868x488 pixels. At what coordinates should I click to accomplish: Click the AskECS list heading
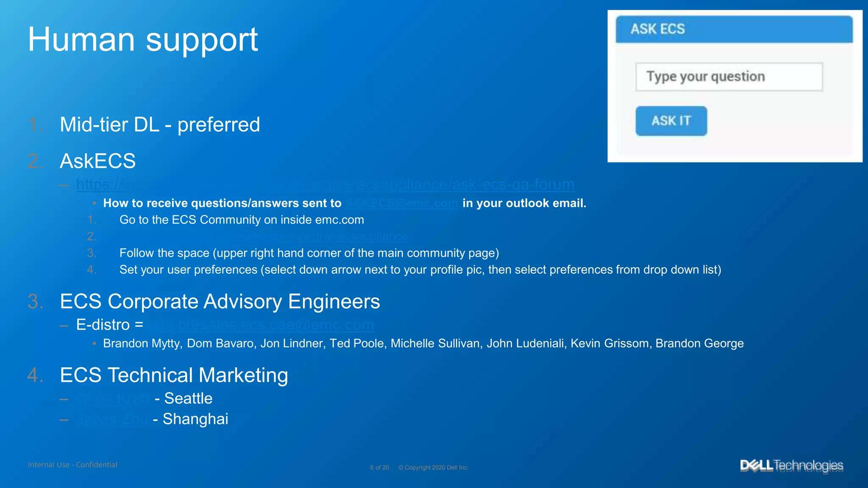pyautogui.click(x=97, y=161)
